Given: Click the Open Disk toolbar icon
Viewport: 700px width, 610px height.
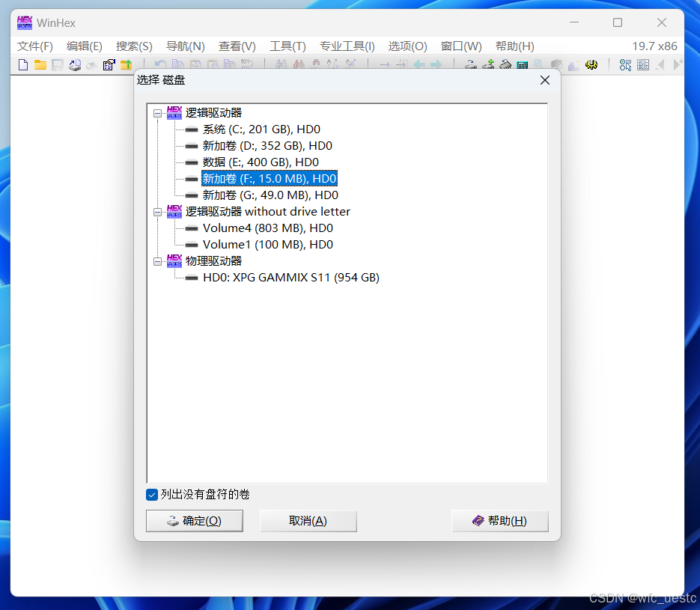Looking at the screenshot, I should (471, 64).
